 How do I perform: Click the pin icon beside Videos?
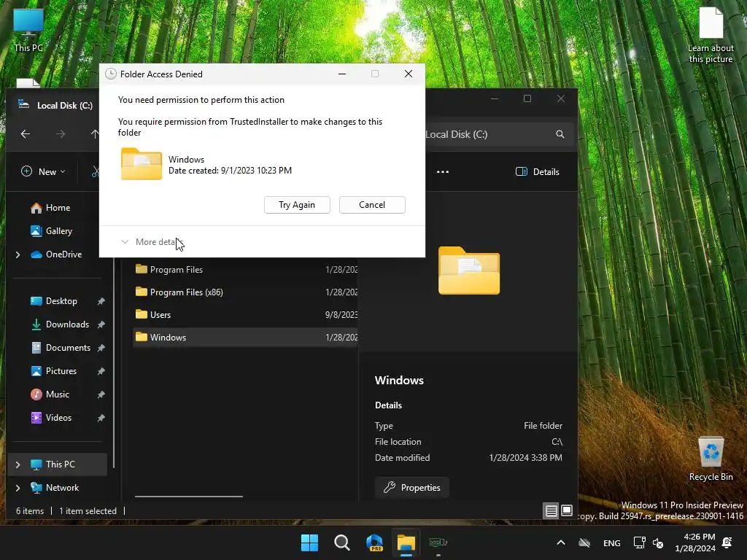(101, 418)
